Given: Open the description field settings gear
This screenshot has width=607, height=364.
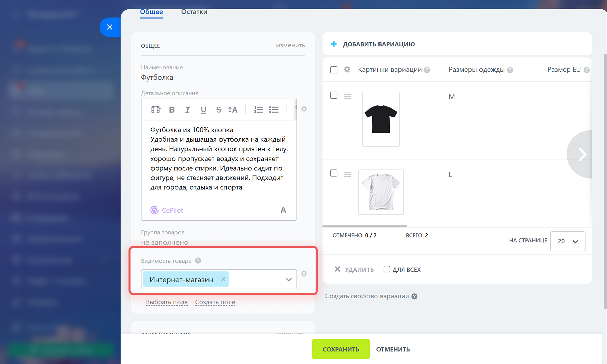Looking at the screenshot, I should [304, 109].
